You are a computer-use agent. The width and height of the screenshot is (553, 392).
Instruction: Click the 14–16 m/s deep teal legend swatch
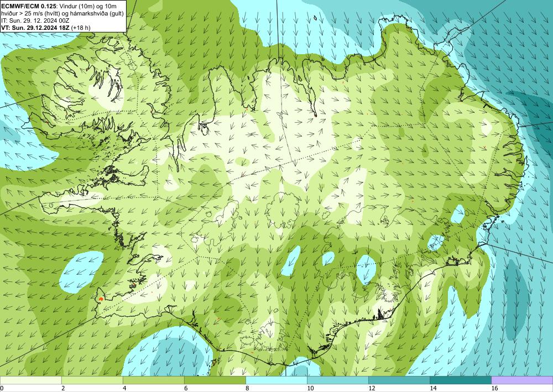click(461, 380)
